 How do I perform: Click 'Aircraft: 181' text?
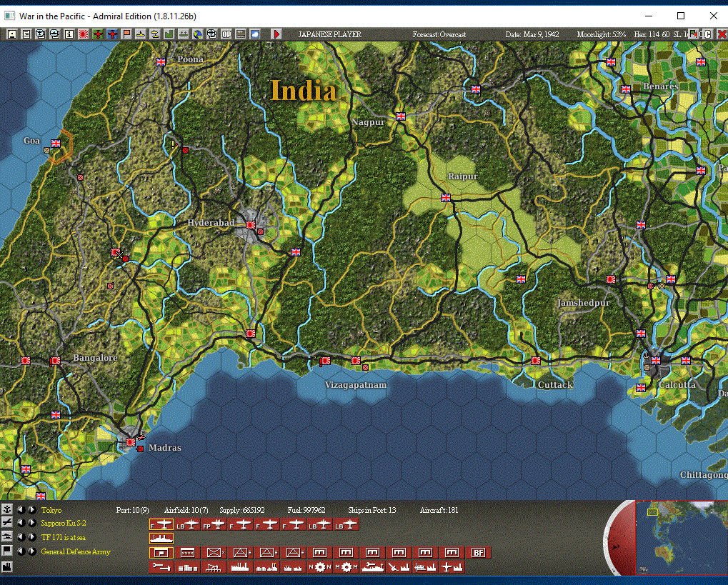(x=439, y=510)
